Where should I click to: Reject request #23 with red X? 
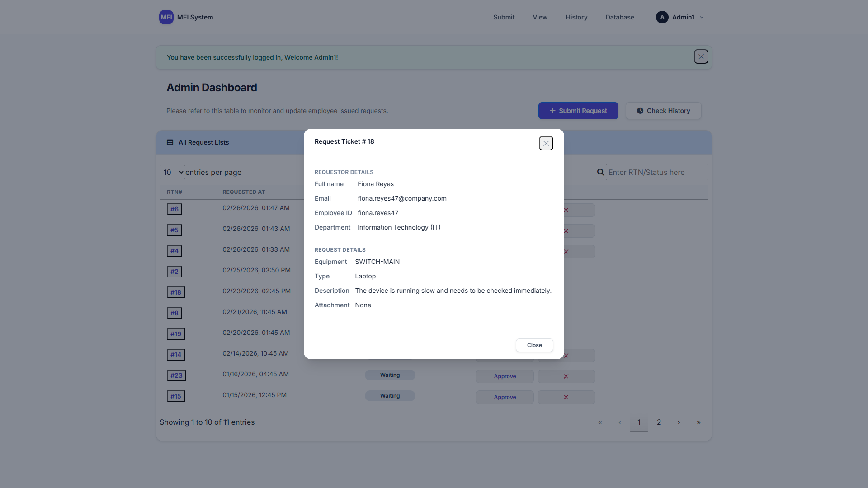pos(566,376)
